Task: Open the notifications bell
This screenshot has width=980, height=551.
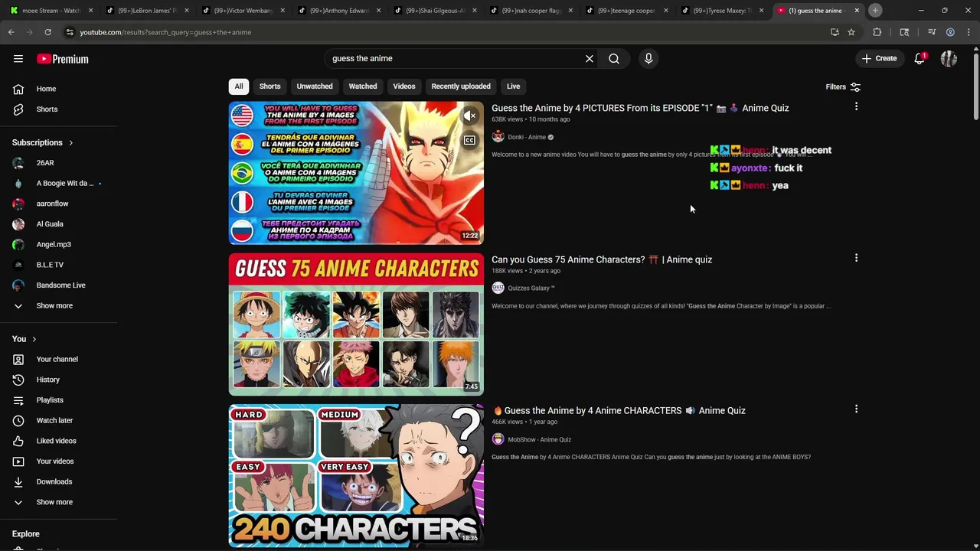Action: click(920, 59)
